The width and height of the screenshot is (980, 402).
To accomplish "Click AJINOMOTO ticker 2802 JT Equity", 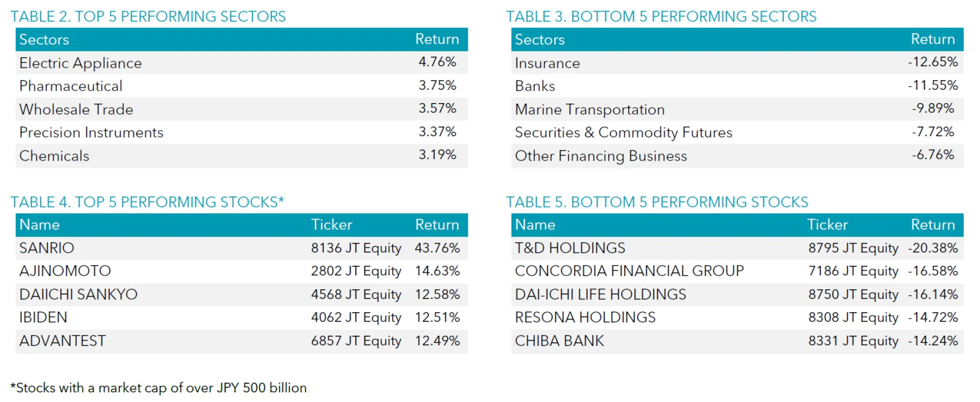I will coord(356,271).
